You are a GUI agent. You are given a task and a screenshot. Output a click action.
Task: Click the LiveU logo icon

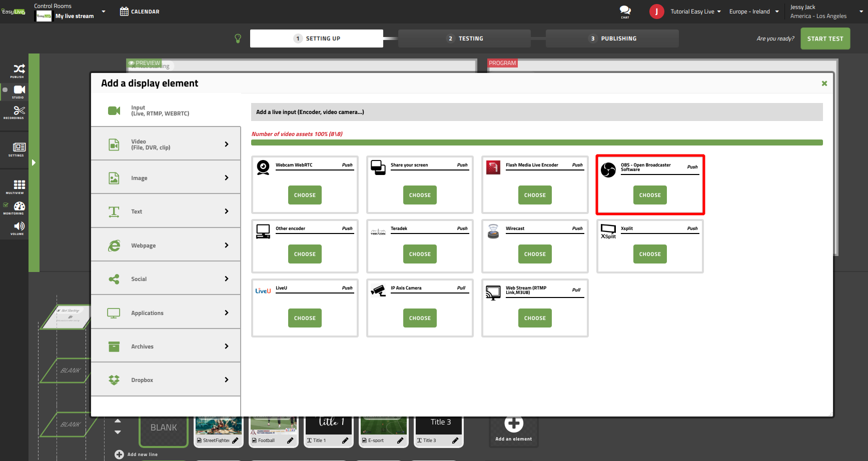263,290
